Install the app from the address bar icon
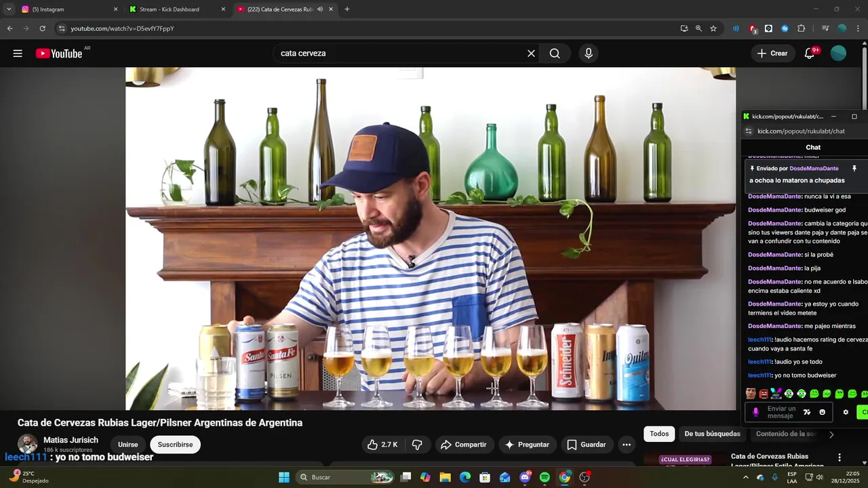 [x=684, y=28]
